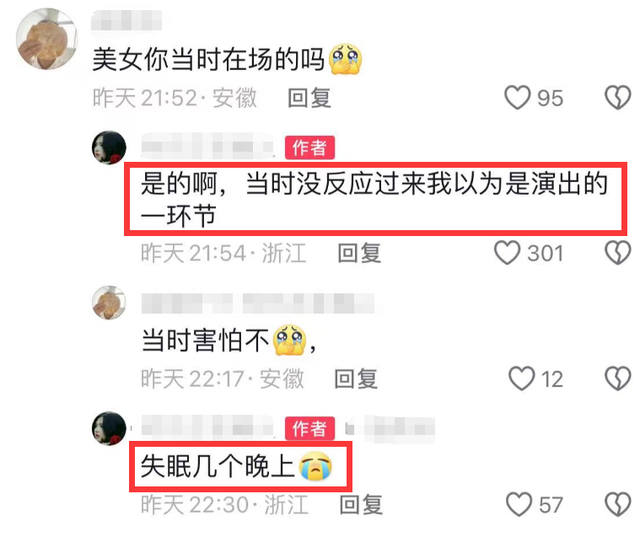Reply to the 22:17 Anhui comment

[x=356, y=379]
